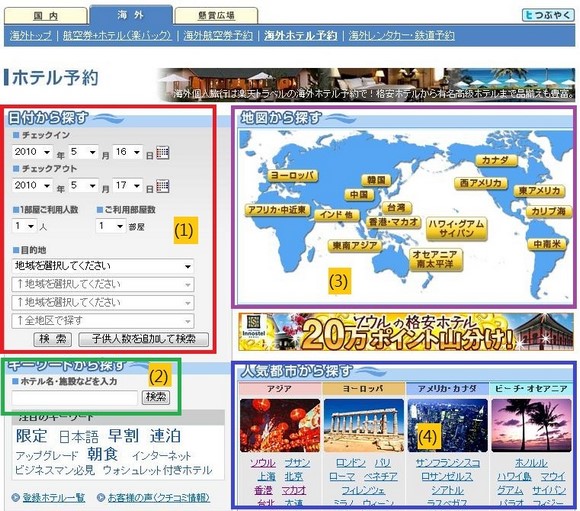Click the オセアニア 南太平洋 map marker

[x=436, y=259]
